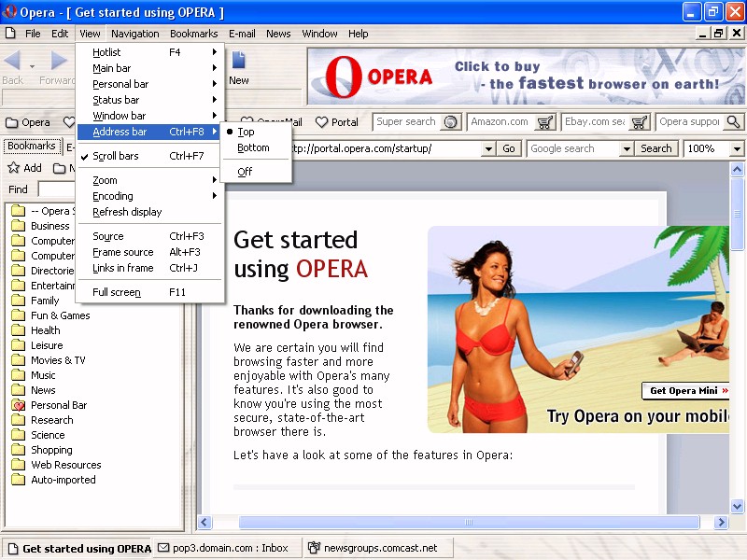Choose Source from View menu
The width and height of the screenshot is (747, 560).
[x=149, y=236]
